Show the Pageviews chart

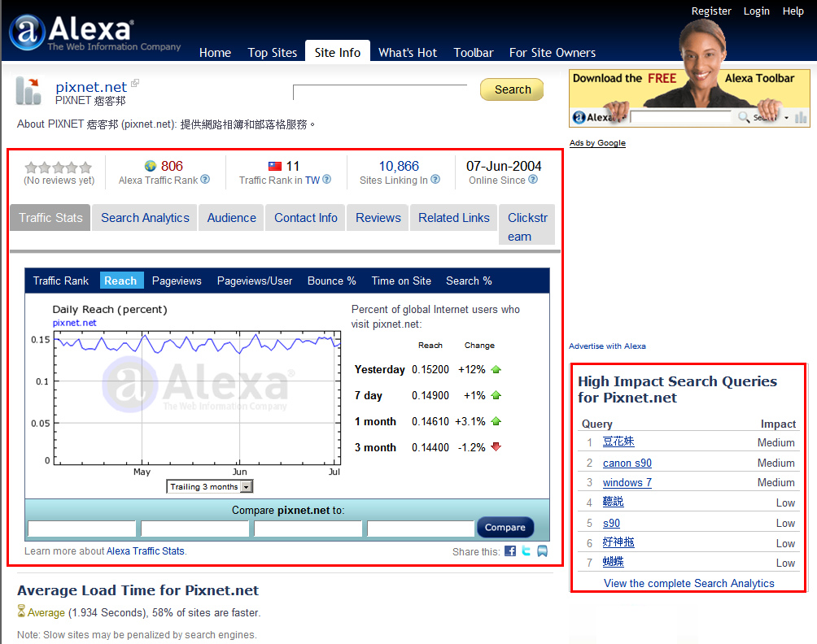(177, 281)
